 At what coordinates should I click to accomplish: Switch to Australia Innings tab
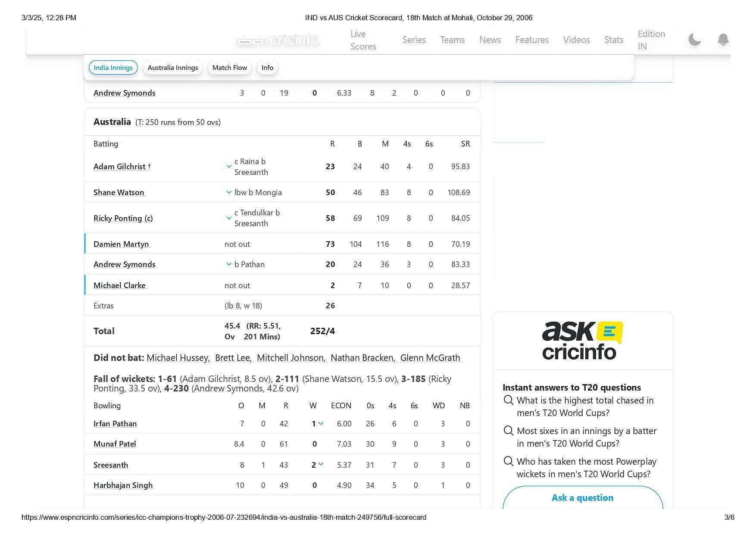[x=173, y=68]
